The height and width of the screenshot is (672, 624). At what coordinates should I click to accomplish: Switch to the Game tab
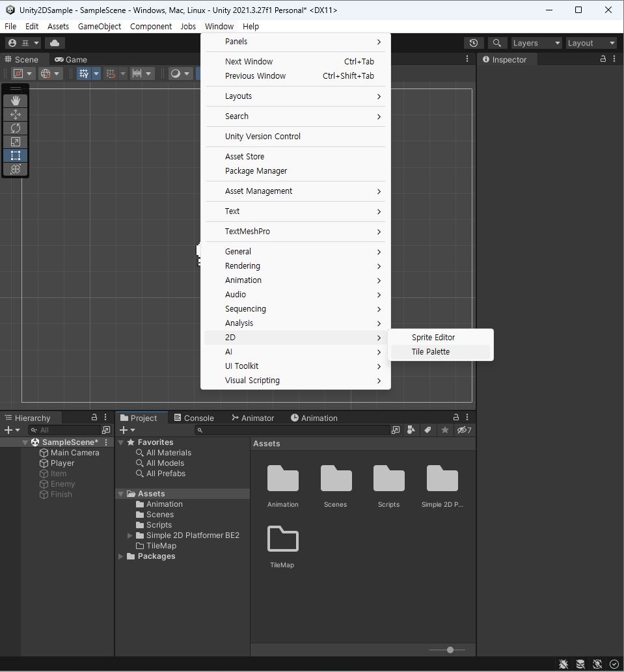(71, 60)
